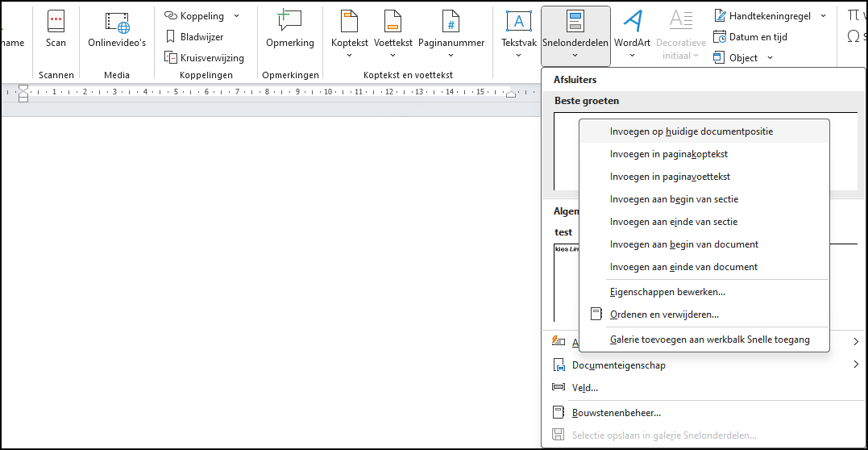
Task: Choose Invoegen op huidige documentpositie
Action: coord(704,131)
